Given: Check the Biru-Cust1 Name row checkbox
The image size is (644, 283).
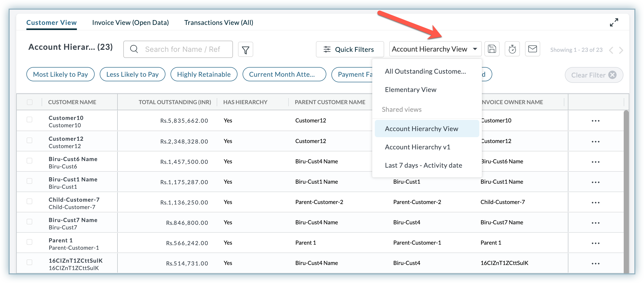Looking at the screenshot, I should [29, 181].
